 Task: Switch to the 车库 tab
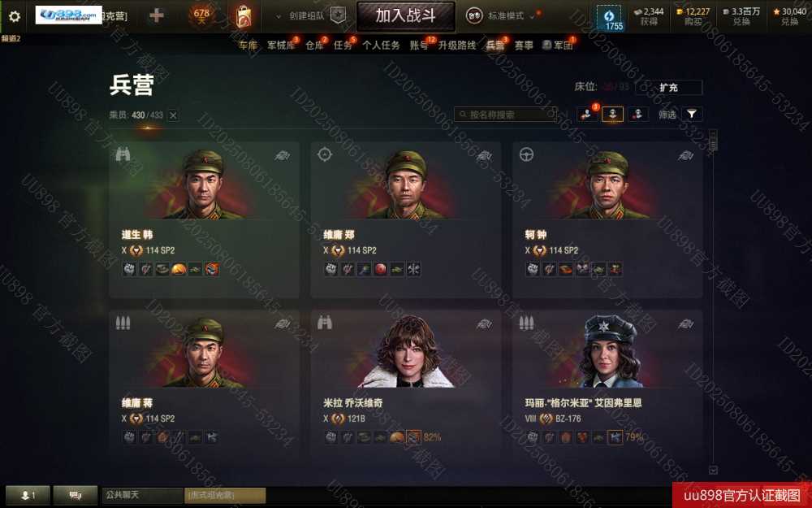[x=248, y=45]
